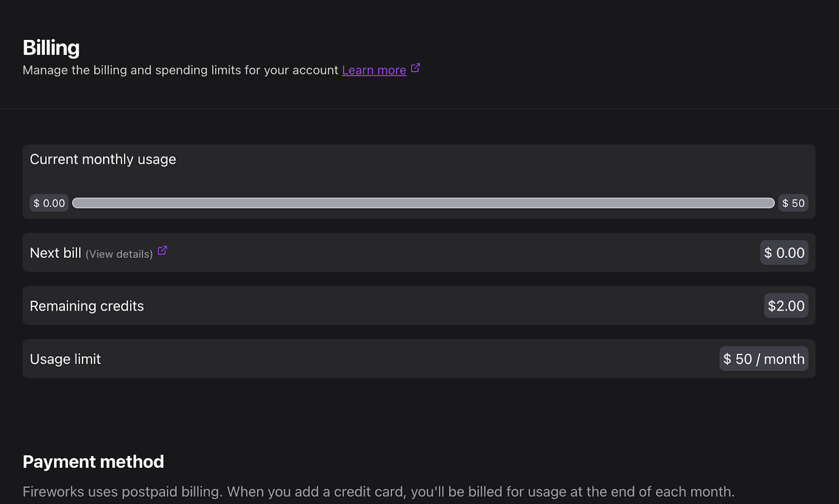Click the Learn more link
The width and height of the screenshot is (839, 504).
pyautogui.click(x=373, y=70)
